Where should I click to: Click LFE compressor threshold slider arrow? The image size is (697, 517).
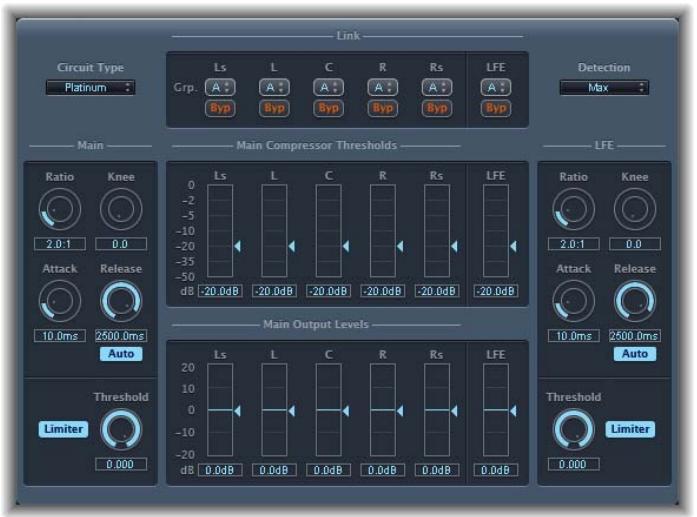(x=513, y=246)
